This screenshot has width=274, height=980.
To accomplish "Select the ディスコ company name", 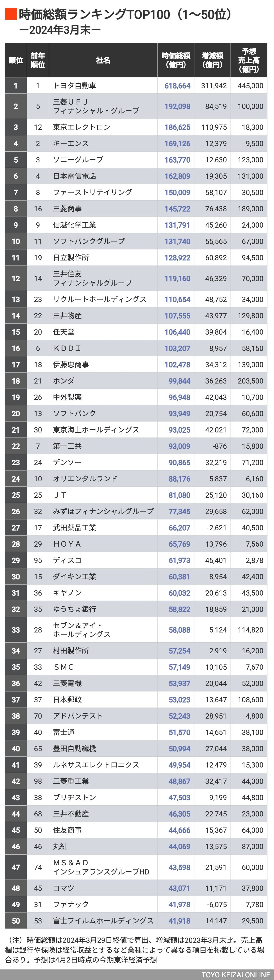I will tap(67, 560).
